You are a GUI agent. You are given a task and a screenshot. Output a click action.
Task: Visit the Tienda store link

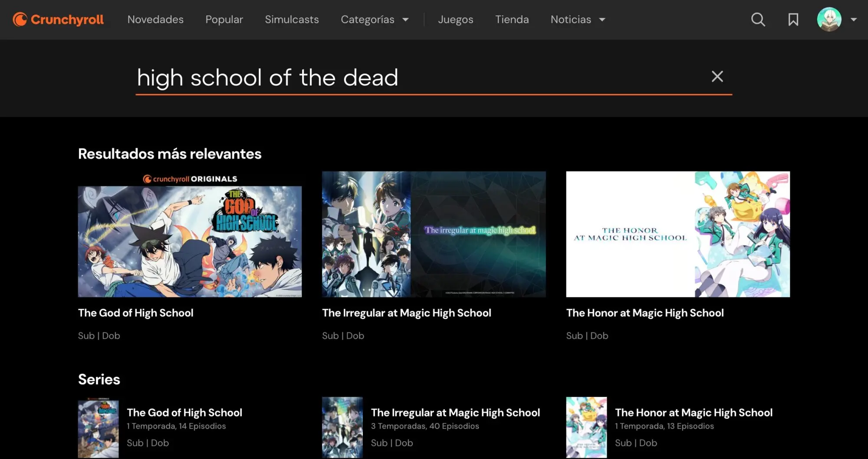pyautogui.click(x=512, y=20)
